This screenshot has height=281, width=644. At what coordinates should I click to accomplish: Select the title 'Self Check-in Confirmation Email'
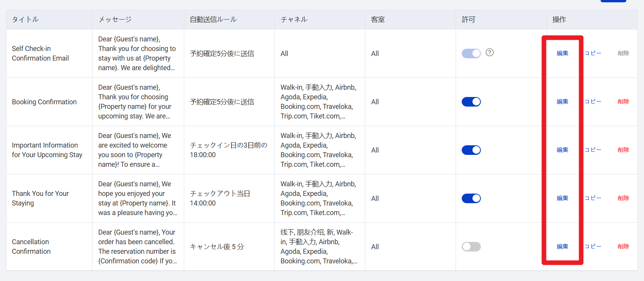[x=40, y=53]
